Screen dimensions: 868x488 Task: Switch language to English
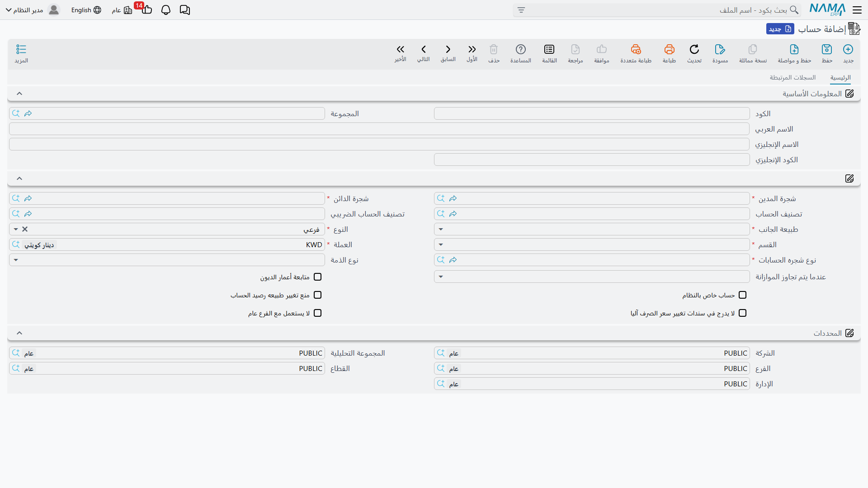click(x=86, y=10)
